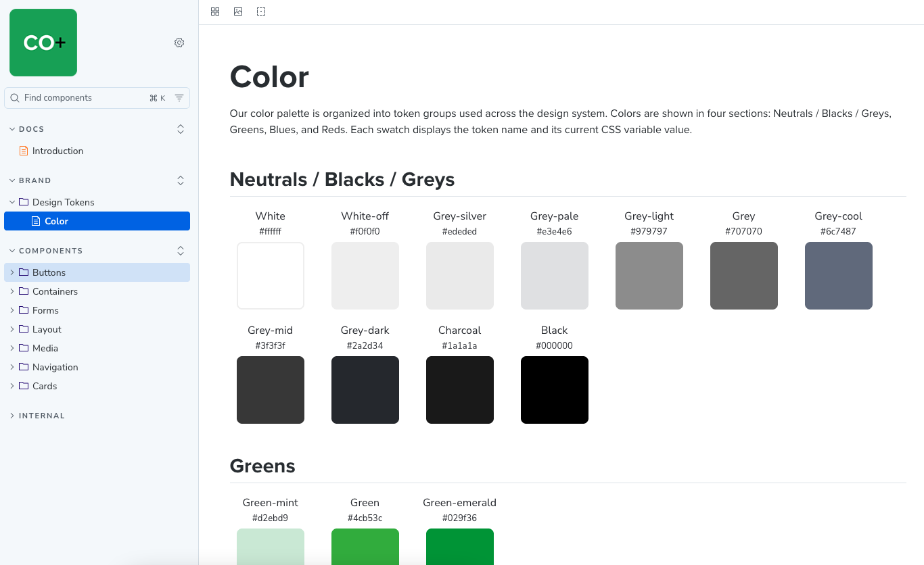The image size is (924, 565).
Task: Select the Color tree item
Action: click(97, 221)
